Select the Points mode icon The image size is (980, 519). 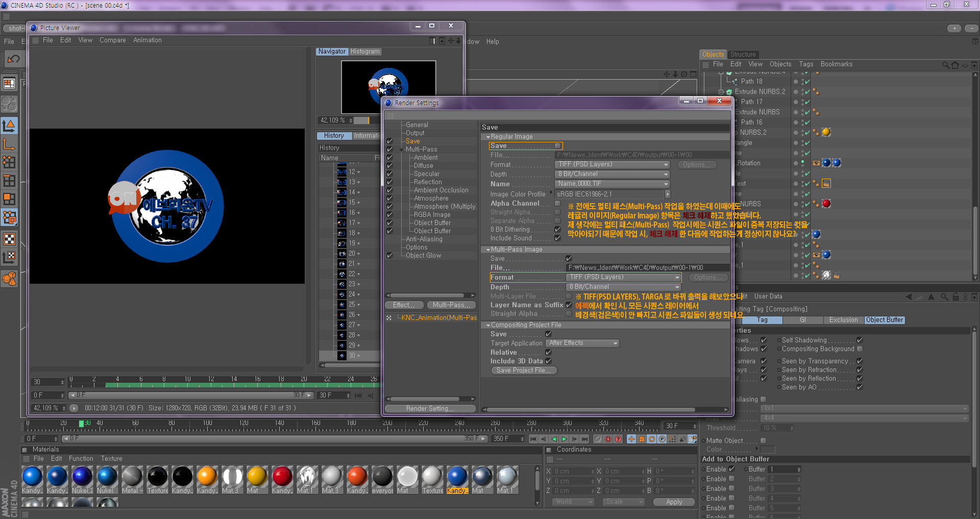(9, 162)
